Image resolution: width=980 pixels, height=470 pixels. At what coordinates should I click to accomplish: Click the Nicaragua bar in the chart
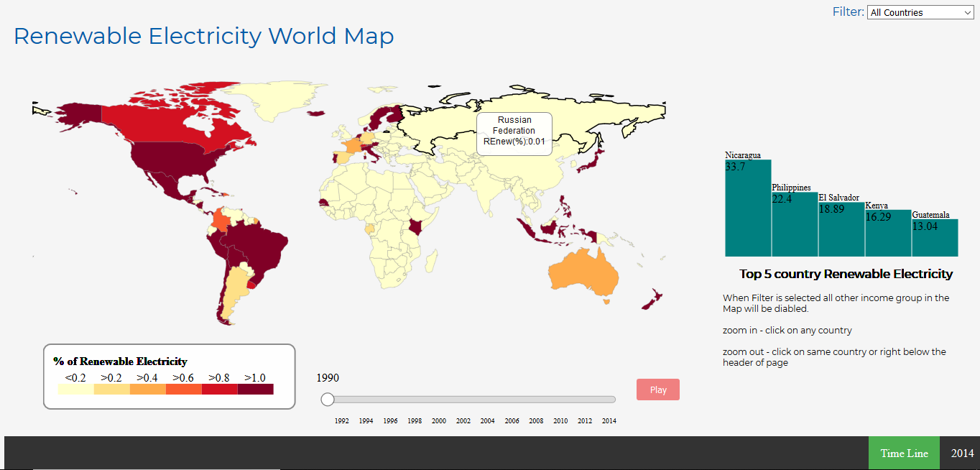tap(748, 208)
